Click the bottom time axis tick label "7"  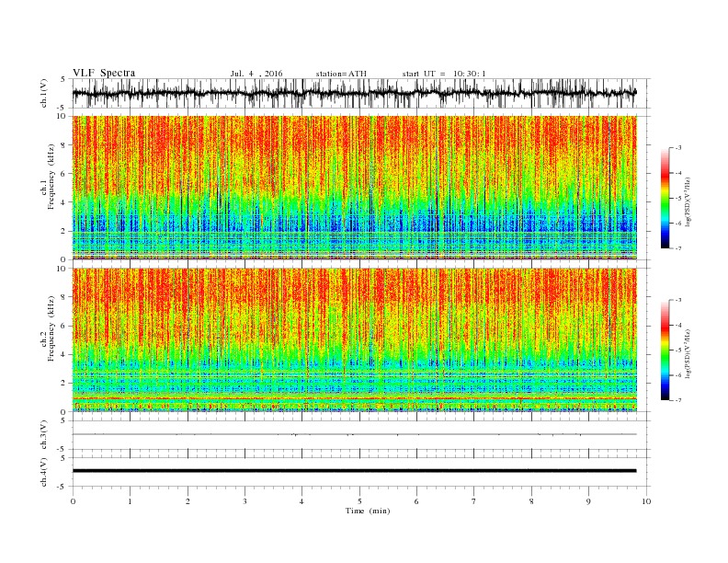pyautogui.click(x=474, y=501)
